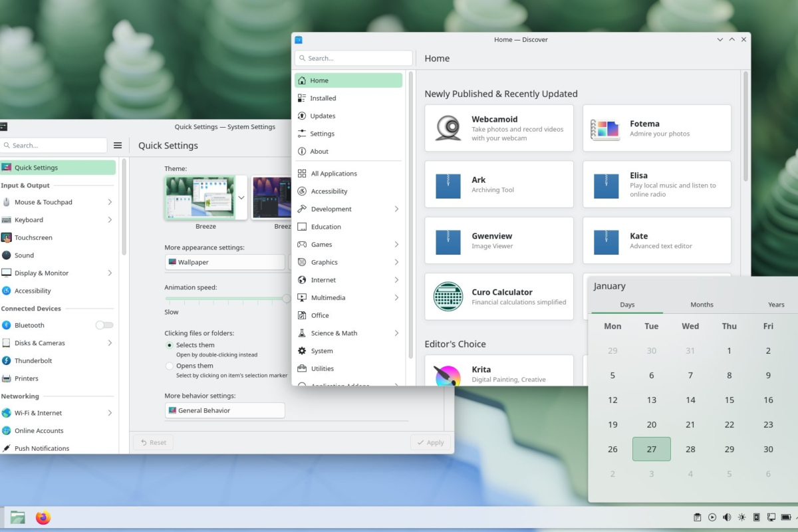Expand the Development category
Viewport: 798px width, 532px height.
[x=396, y=209]
